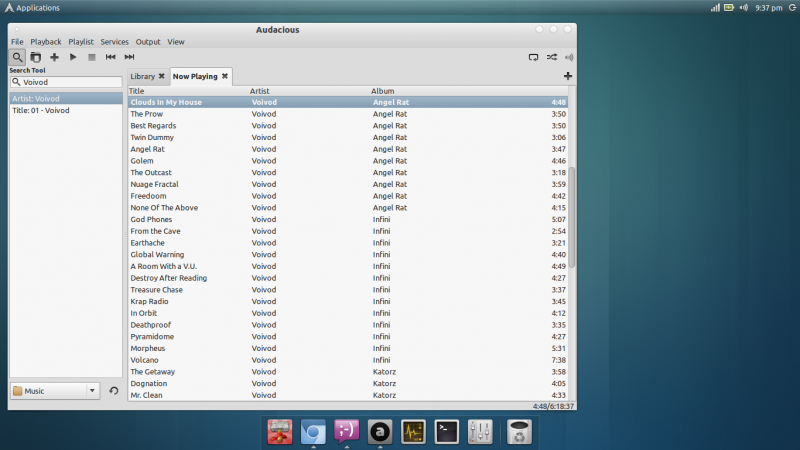Screen dimensions: 800x450
Task: Open the trash from the dock
Action: click(519, 432)
